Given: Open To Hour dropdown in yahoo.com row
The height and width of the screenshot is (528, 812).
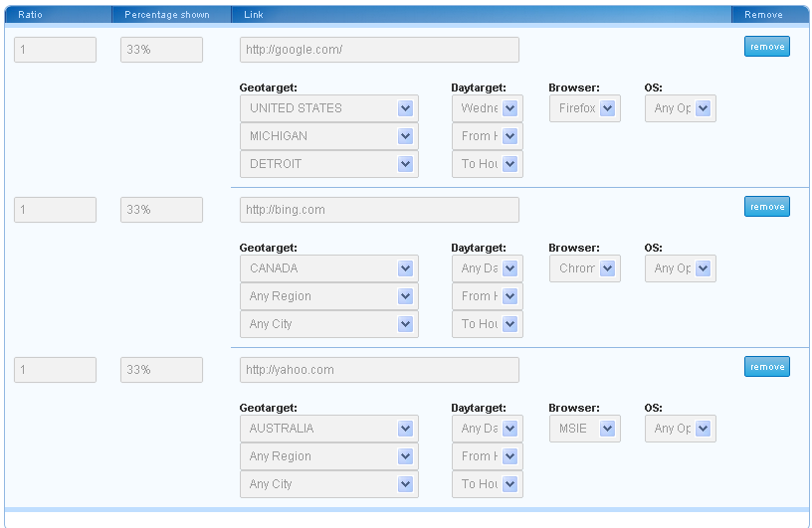Looking at the screenshot, I should [488, 484].
